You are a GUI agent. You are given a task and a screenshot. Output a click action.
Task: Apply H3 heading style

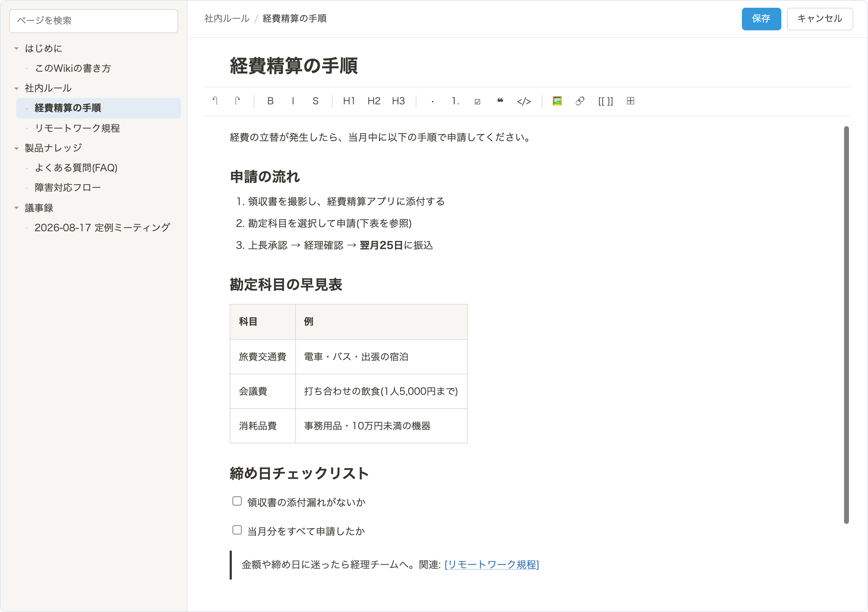(398, 101)
